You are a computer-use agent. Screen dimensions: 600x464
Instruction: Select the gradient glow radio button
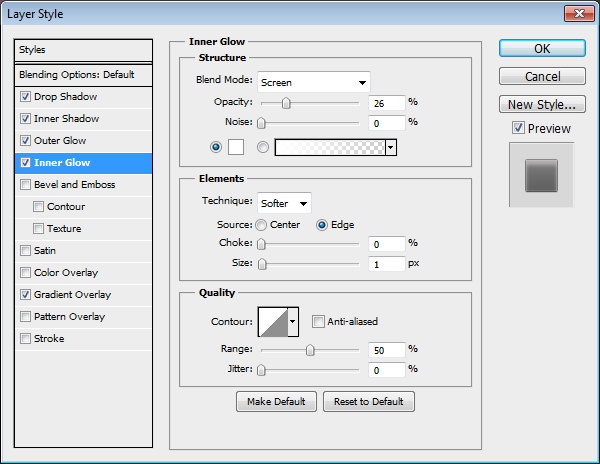click(264, 147)
